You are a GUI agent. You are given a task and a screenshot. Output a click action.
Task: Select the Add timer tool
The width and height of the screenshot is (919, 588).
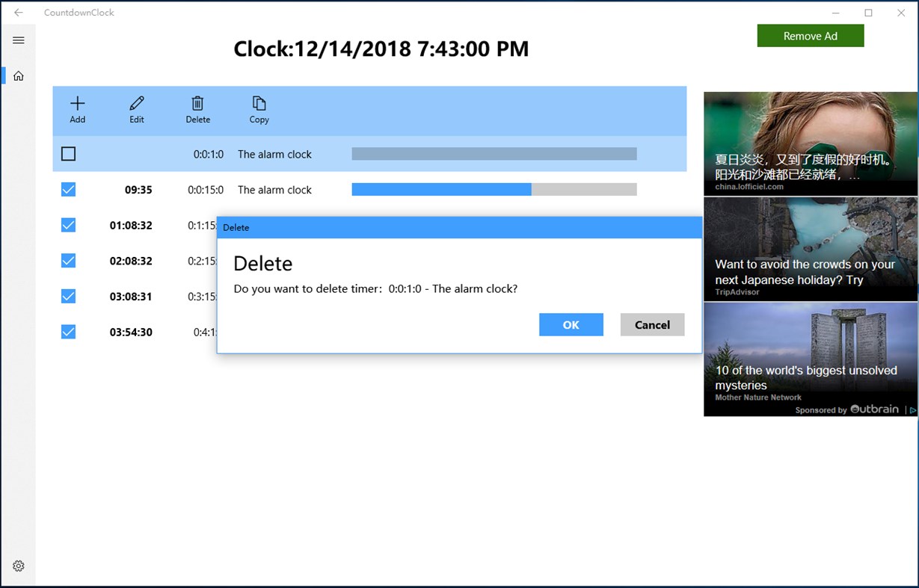[x=77, y=109]
